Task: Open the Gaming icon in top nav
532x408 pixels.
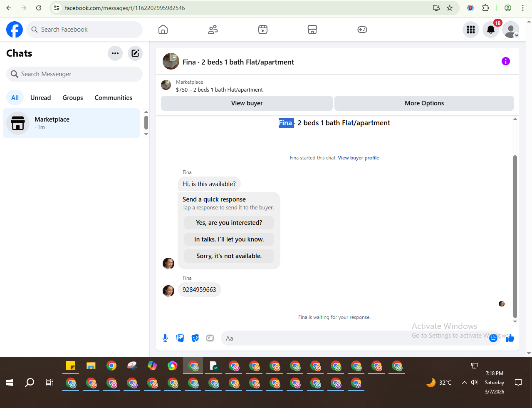Action: click(362, 30)
